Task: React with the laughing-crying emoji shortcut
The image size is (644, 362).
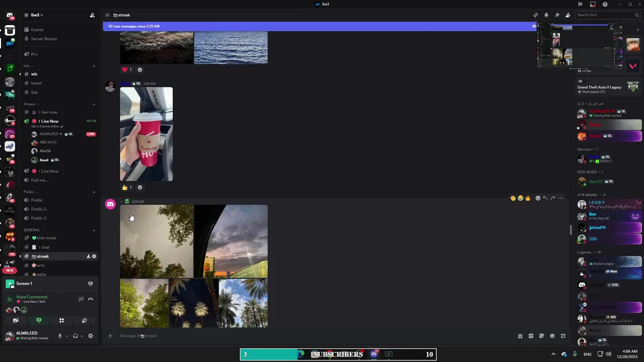Action: click(520, 198)
